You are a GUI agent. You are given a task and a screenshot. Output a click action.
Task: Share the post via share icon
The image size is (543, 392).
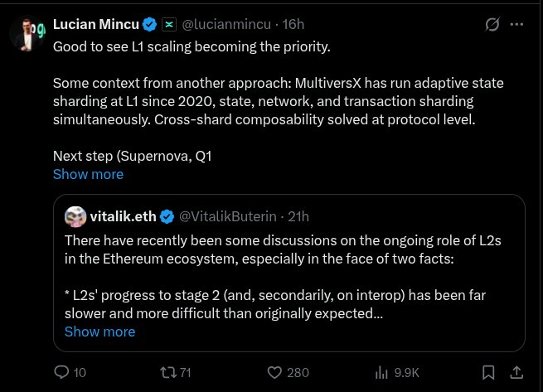[516, 372]
